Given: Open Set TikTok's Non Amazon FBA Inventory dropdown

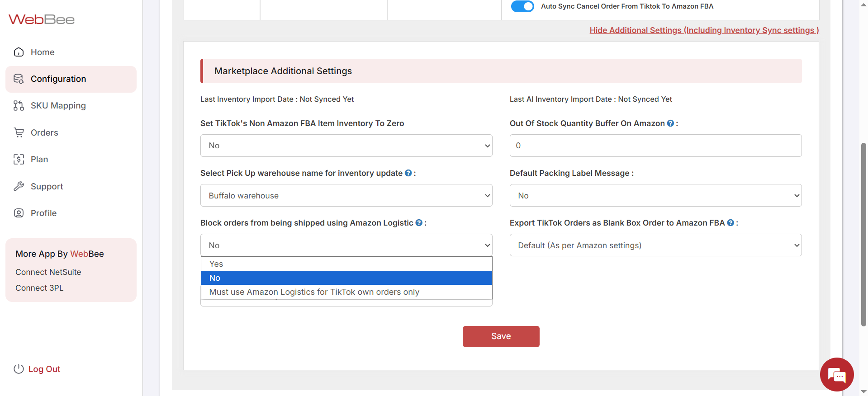Looking at the screenshot, I should pyautogui.click(x=346, y=146).
